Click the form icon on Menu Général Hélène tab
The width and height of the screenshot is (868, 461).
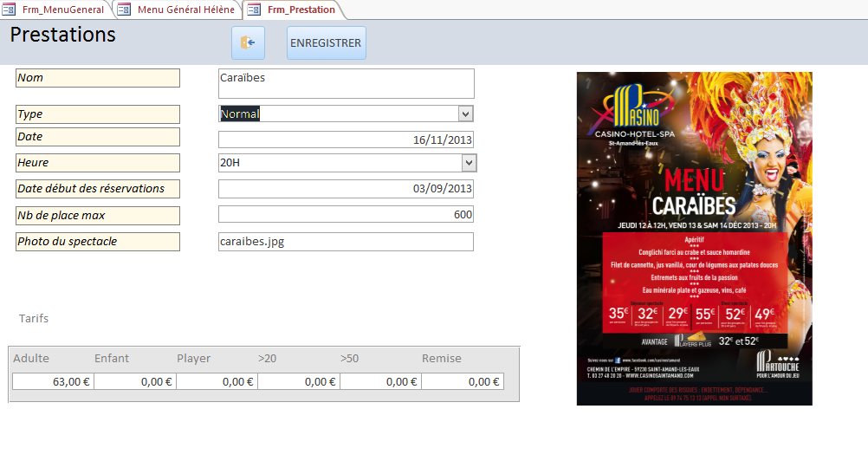pos(125,10)
